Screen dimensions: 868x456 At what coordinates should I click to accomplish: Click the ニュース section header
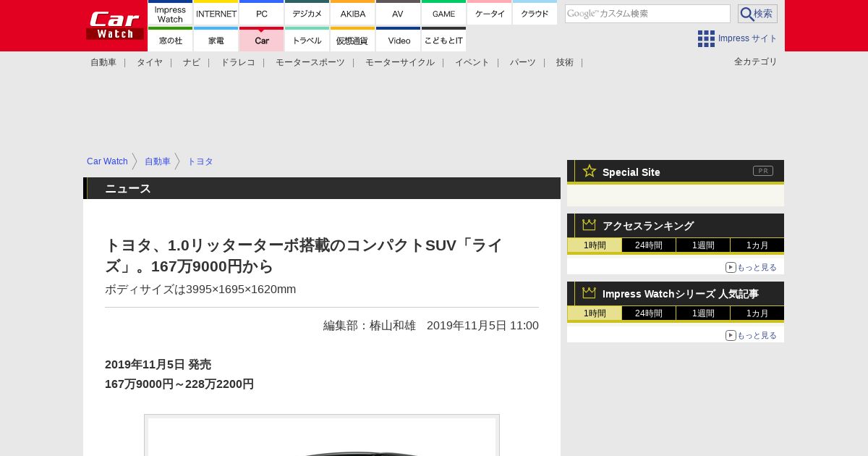pos(322,188)
